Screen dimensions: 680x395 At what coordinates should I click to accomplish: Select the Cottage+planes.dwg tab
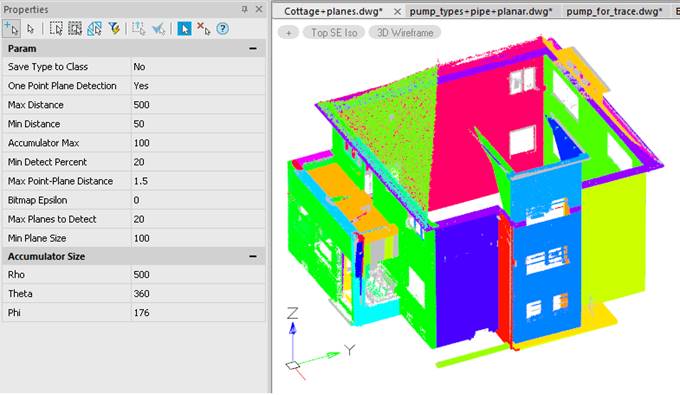pyautogui.click(x=333, y=11)
